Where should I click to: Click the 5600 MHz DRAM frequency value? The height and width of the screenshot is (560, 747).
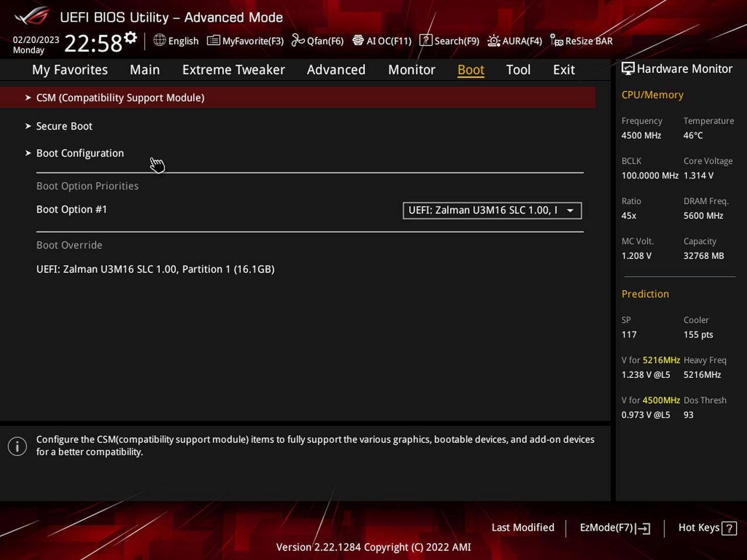click(x=703, y=216)
